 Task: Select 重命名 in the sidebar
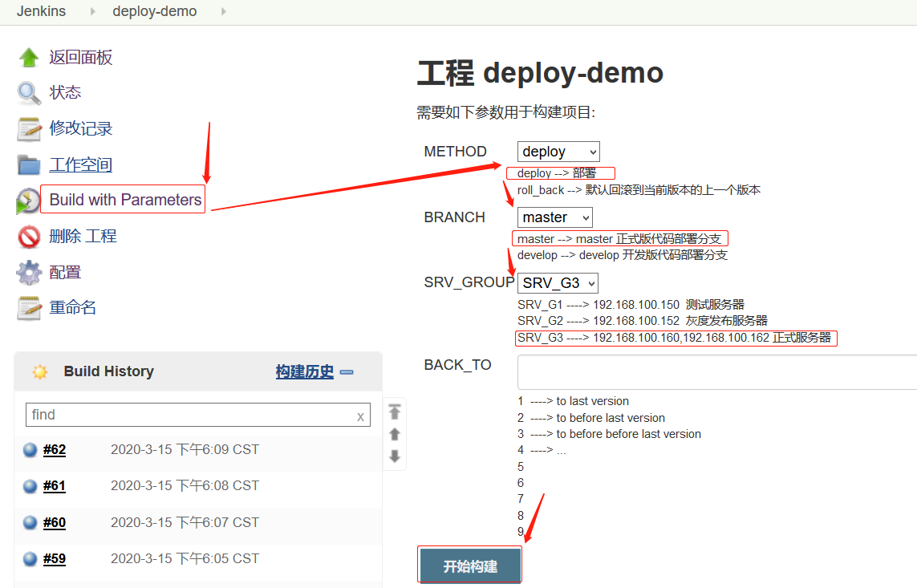[x=72, y=307]
